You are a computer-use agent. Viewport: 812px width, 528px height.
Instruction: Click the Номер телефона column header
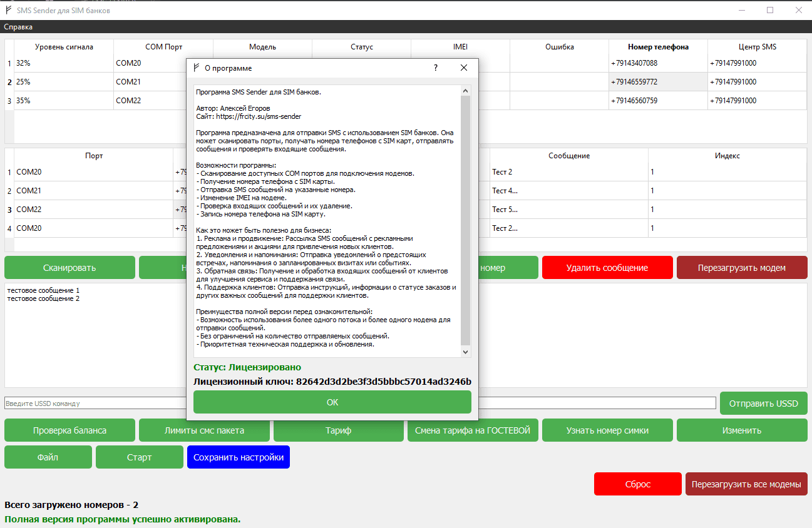coord(658,47)
